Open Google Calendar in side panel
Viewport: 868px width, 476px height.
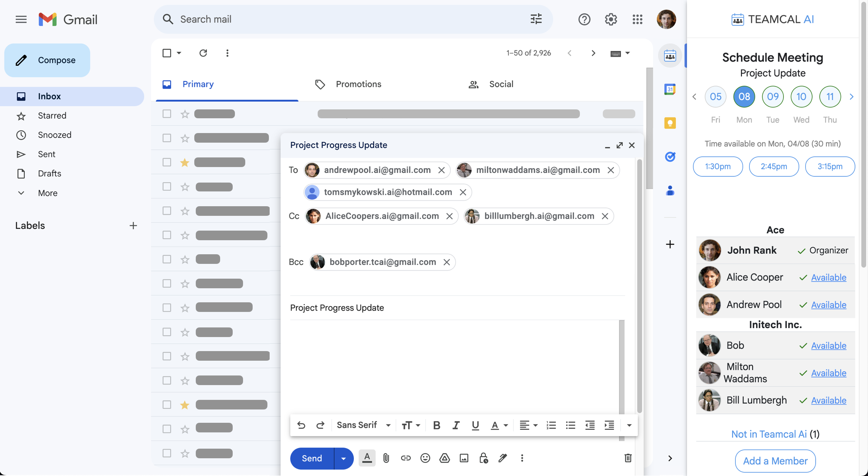click(670, 89)
